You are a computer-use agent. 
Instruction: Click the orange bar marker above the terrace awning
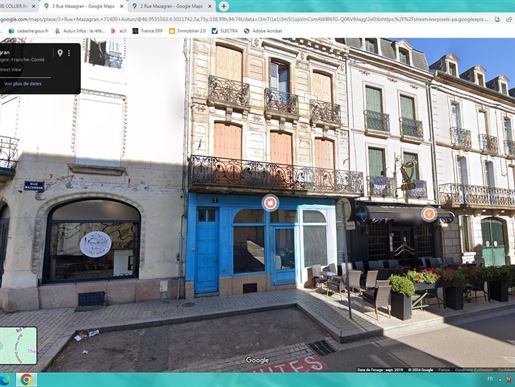click(x=429, y=214)
